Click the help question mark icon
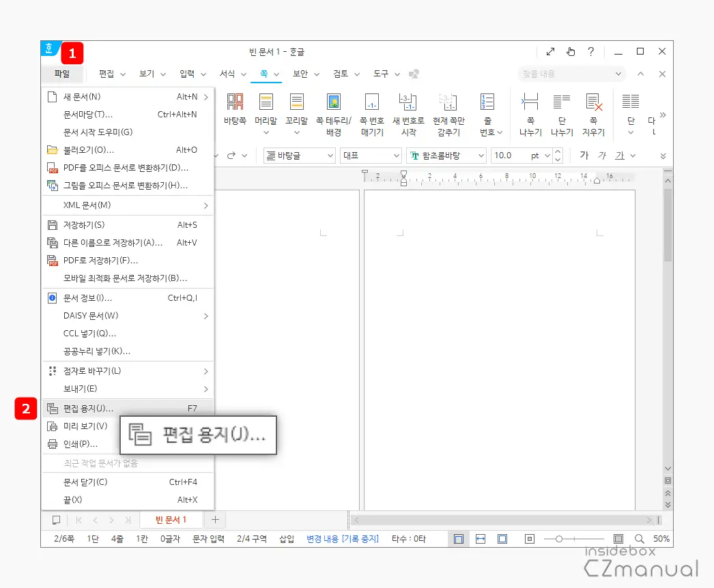 (590, 51)
